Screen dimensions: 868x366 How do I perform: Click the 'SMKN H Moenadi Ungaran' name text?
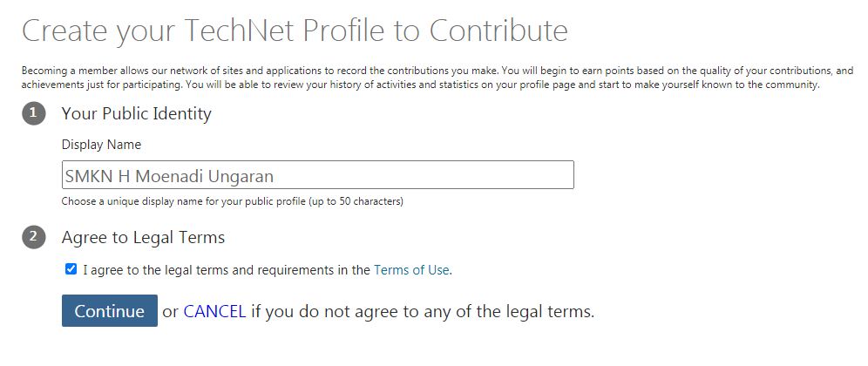(x=169, y=176)
